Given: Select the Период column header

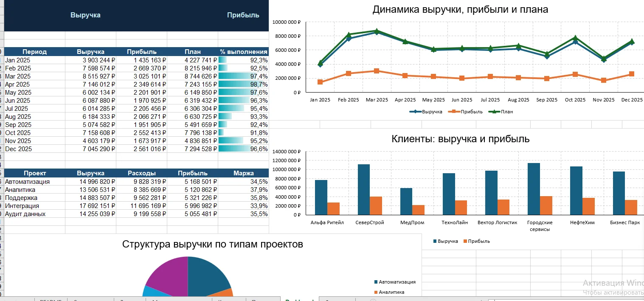Looking at the screenshot, I should coord(35,52).
